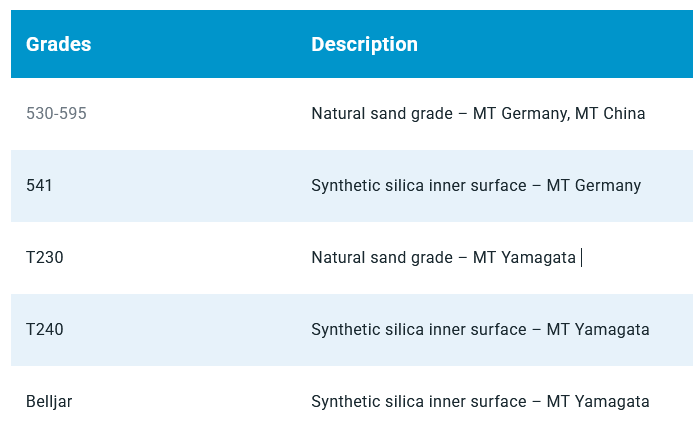Select the Belljar grade cell
Viewport: 693px width, 431px height.
(x=49, y=402)
